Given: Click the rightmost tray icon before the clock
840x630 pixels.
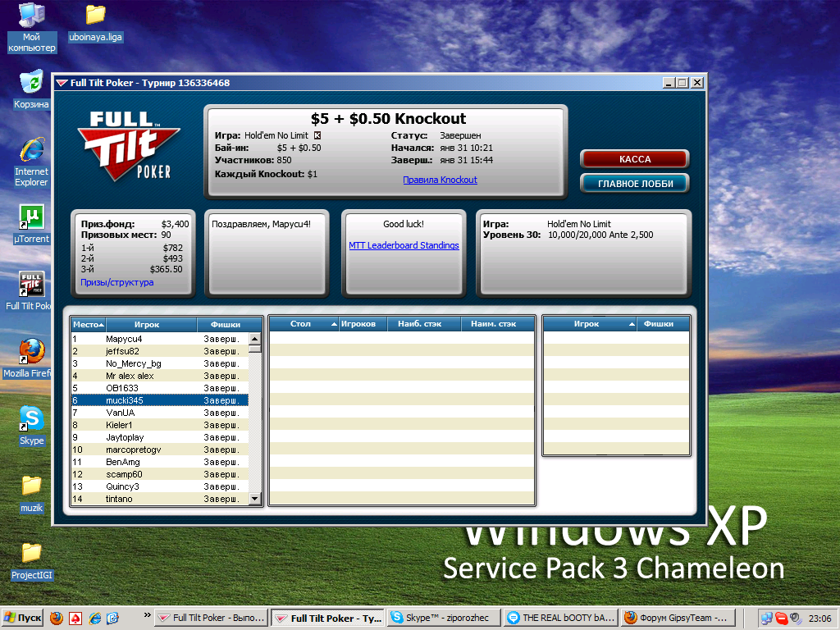Looking at the screenshot, I should [796, 619].
